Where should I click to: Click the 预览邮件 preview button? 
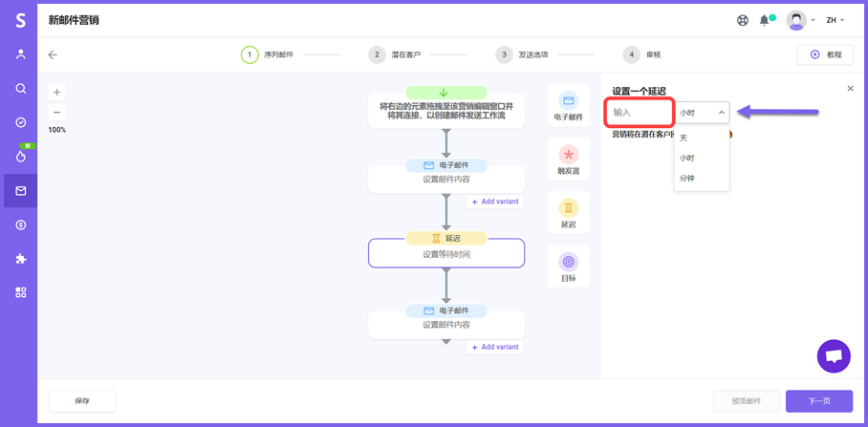(747, 401)
